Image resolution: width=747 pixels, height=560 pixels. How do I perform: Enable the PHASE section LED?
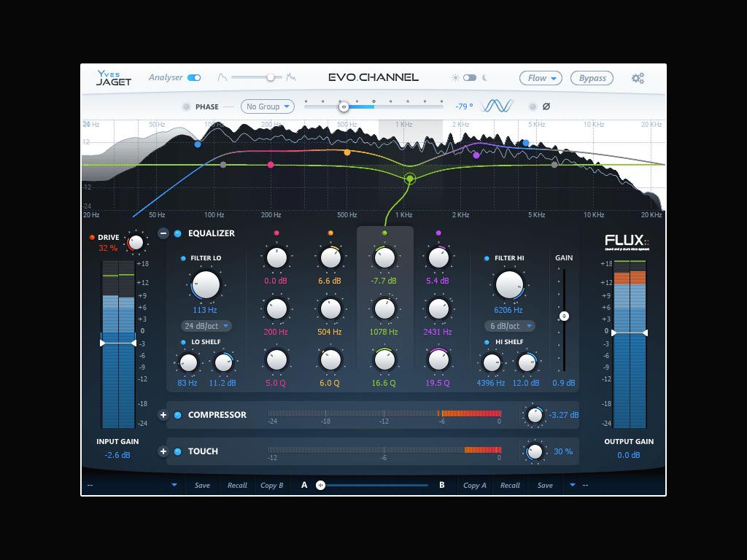point(186,106)
